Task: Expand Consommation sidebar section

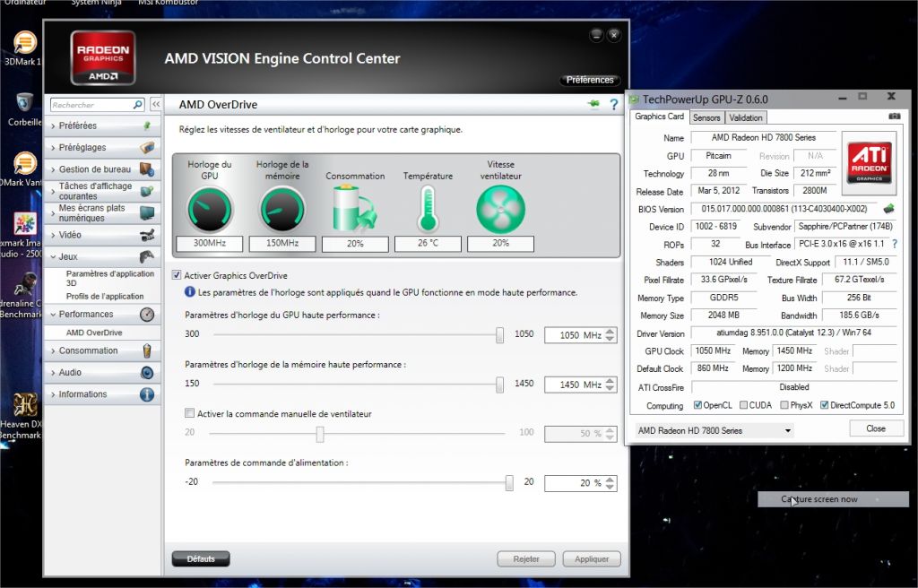Action: coord(102,350)
